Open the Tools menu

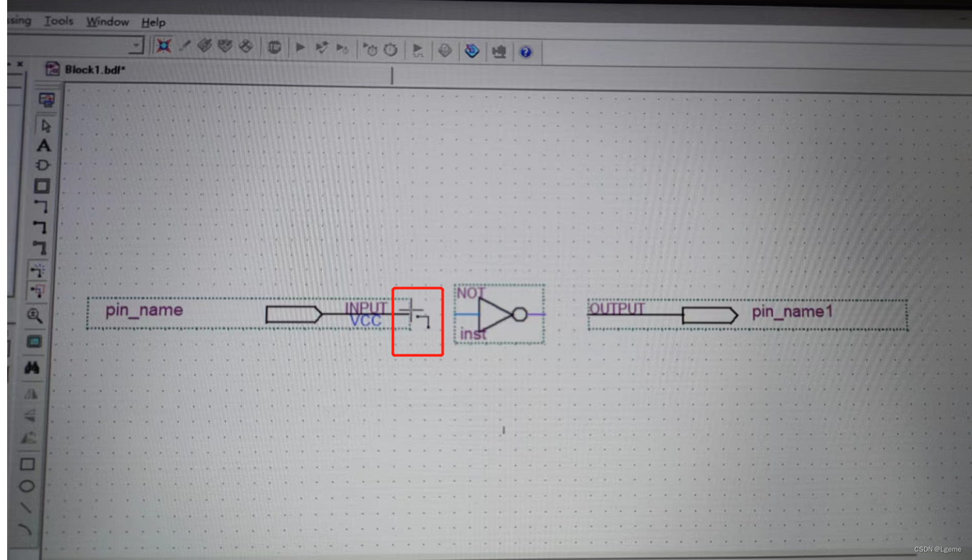click(58, 21)
